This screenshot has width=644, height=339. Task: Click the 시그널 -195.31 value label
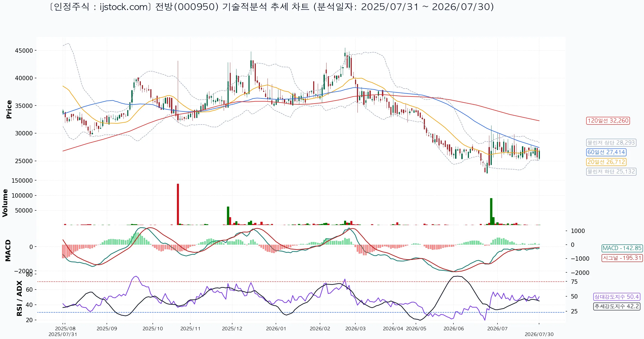622,258
